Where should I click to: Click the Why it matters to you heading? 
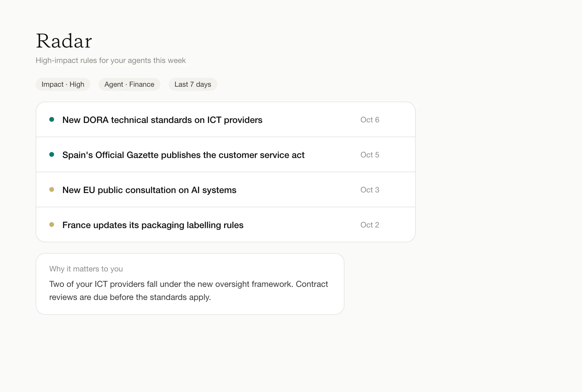[x=86, y=269]
